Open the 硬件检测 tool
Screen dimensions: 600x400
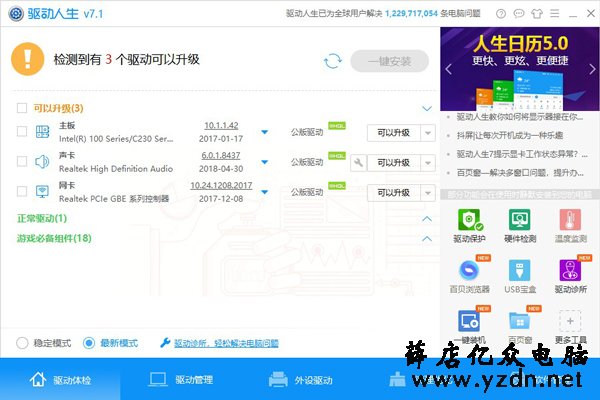pyautogui.click(x=520, y=226)
